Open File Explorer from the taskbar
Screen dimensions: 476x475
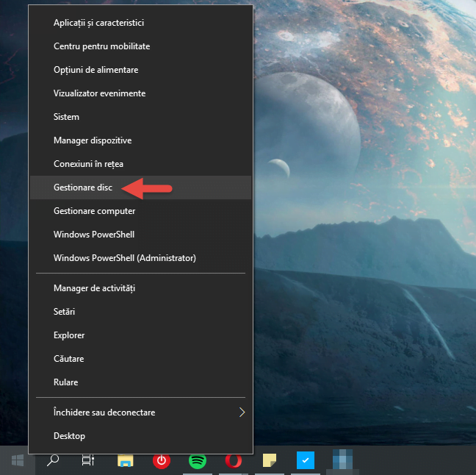[126, 460]
